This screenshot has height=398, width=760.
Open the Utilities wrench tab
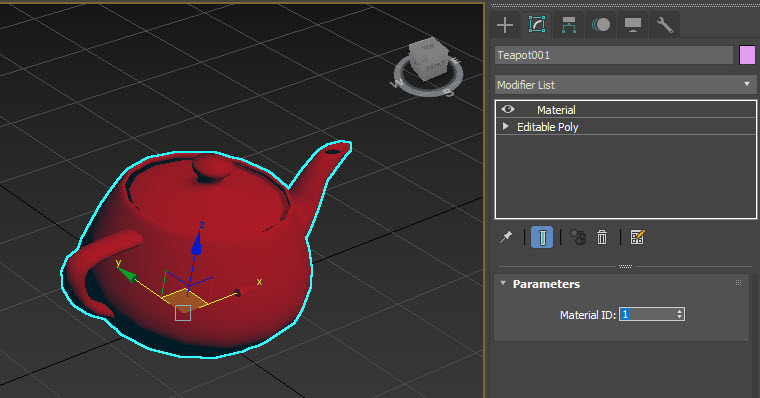[665, 25]
